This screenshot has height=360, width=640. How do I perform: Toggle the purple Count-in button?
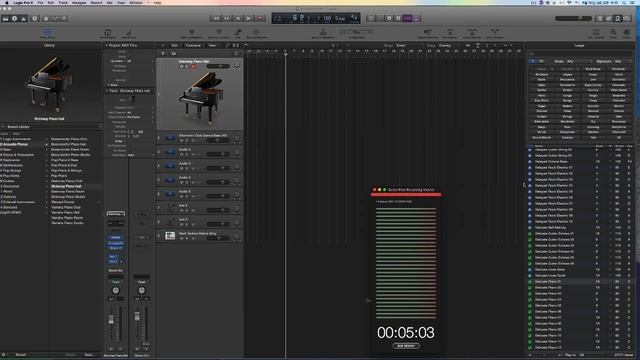pyautogui.click(x=407, y=18)
